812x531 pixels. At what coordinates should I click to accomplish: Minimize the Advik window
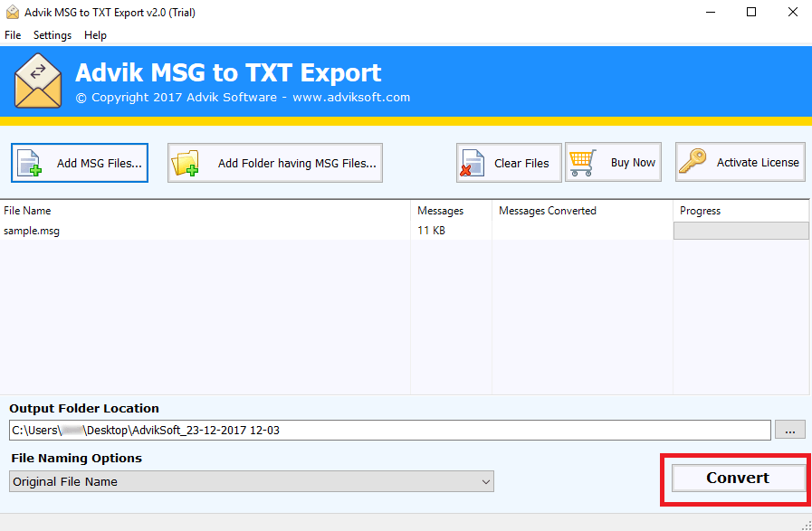(x=711, y=13)
